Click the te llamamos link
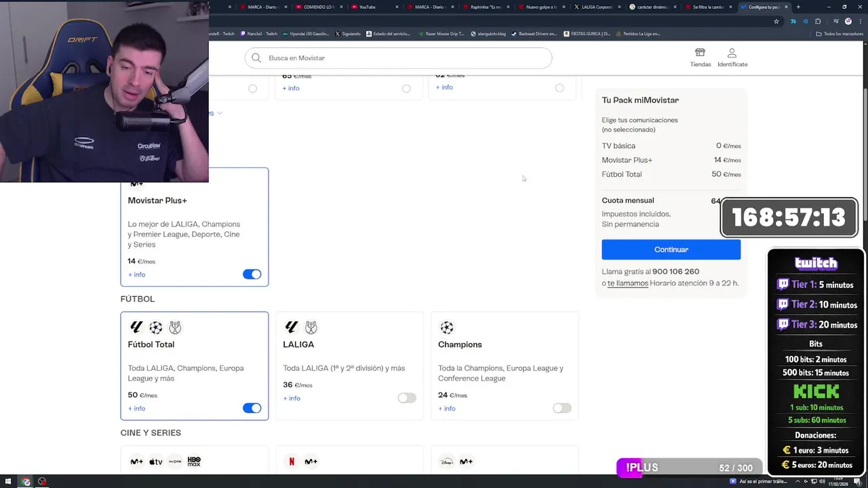The width and height of the screenshot is (868, 488). pyautogui.click(x=628, y=283)
